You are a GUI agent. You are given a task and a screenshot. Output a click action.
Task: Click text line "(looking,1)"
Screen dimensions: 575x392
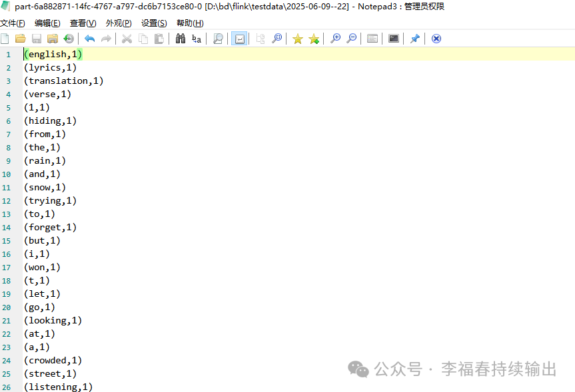point(53,321)
